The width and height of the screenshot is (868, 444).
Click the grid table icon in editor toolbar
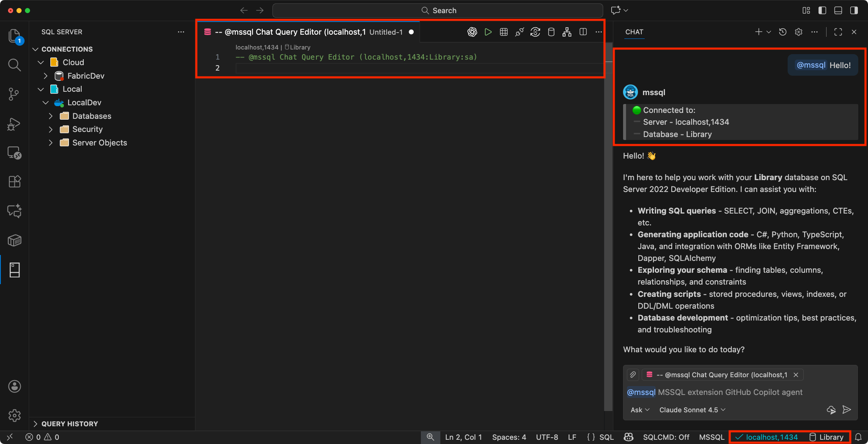[504, 32]
